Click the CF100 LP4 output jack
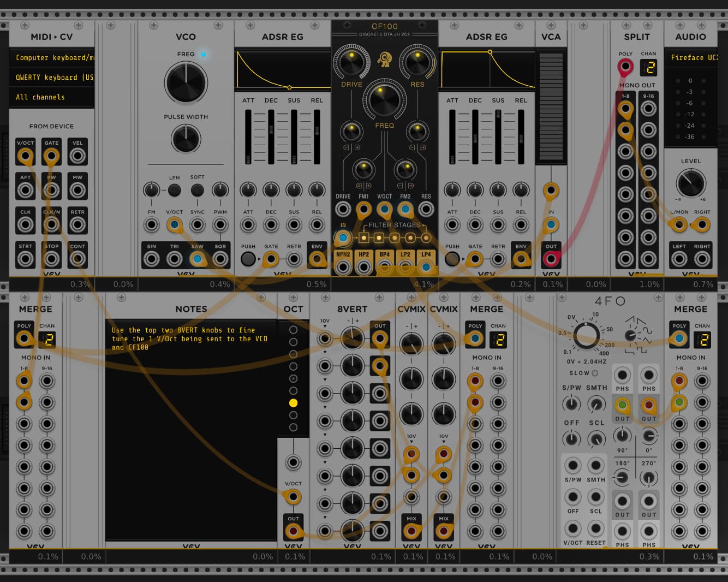 [x=426, y=267]
